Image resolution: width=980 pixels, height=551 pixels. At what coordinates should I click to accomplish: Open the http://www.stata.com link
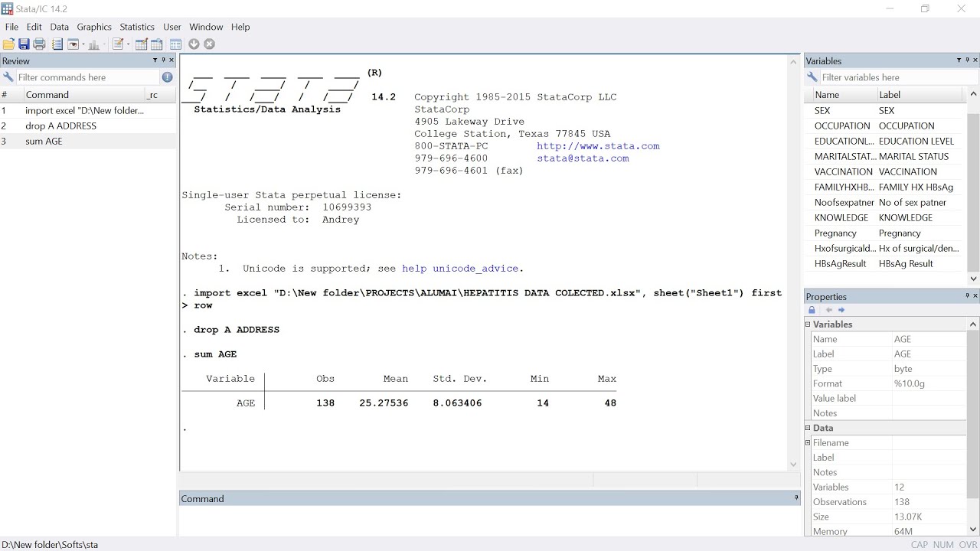598,146
